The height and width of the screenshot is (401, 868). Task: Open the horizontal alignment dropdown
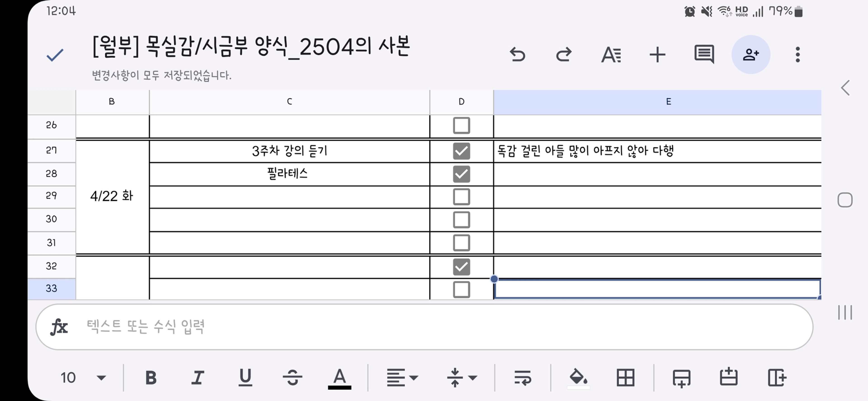click(x=402, y=377)
